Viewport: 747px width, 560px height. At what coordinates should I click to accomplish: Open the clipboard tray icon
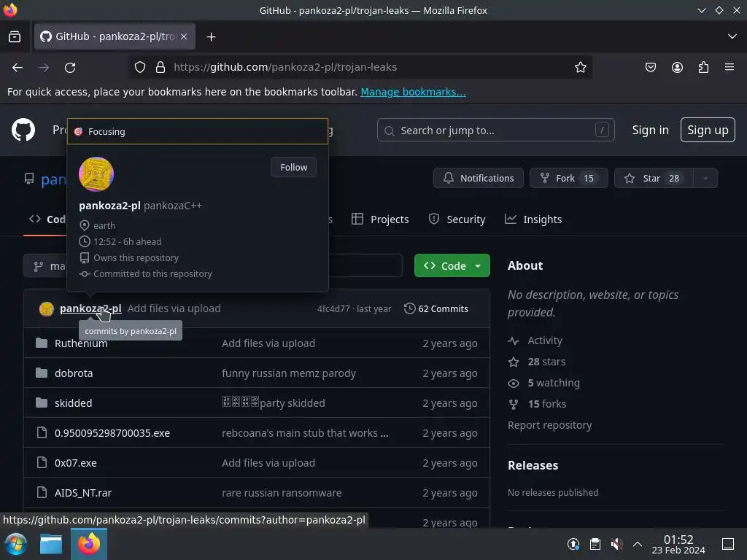tap(595, 544)
